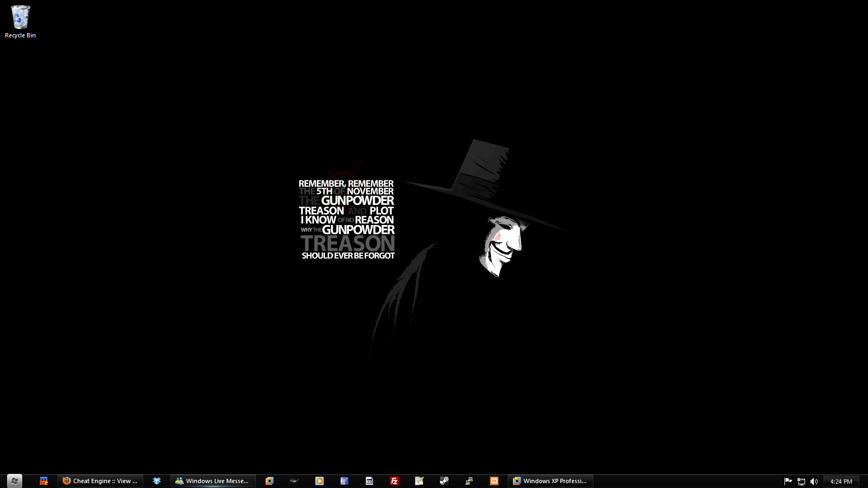Open the Action Center flag icon
This screenshot has height=488, width=868.
[788, 481]
